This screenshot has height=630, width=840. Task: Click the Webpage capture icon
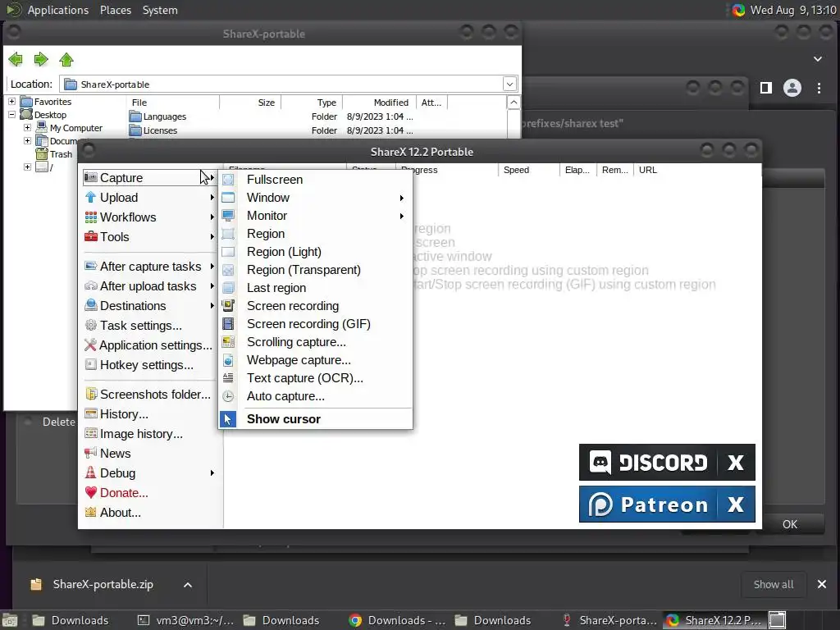click(228, 360)
